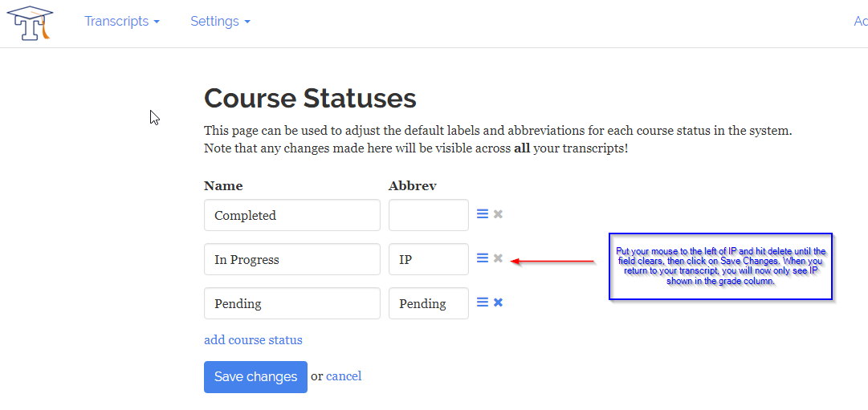Click the Save changes button
Screen dimensions: 868x410
click(255, 377)
